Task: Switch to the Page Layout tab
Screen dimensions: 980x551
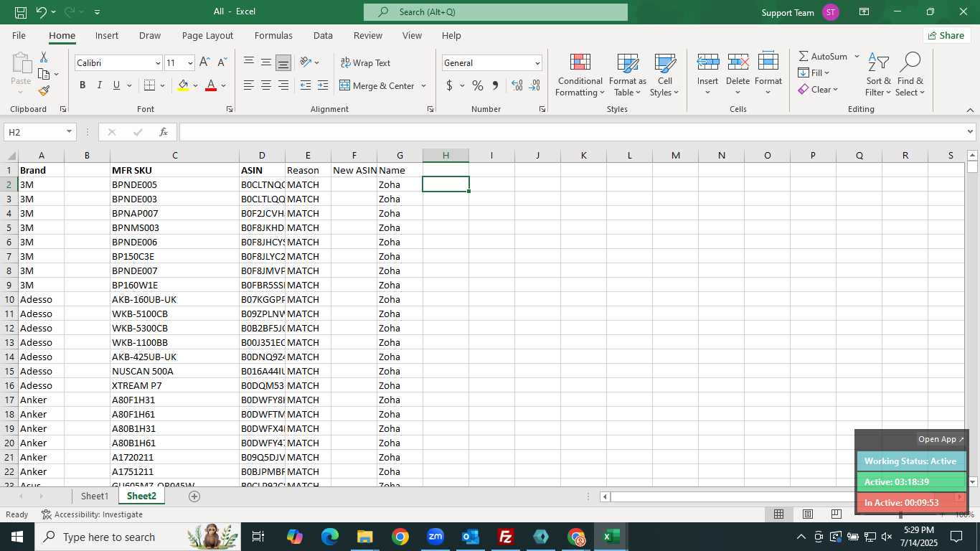Action: coord(207,35)
